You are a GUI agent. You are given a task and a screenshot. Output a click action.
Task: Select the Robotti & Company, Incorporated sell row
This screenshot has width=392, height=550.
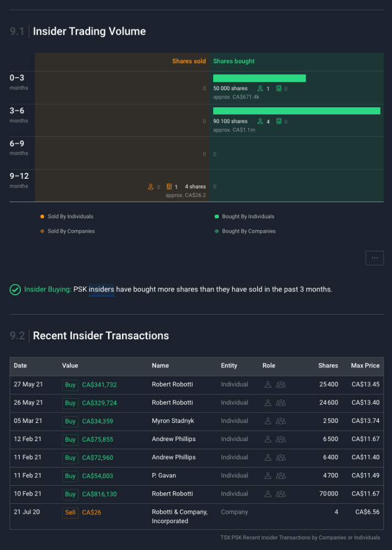pos(196,516)
